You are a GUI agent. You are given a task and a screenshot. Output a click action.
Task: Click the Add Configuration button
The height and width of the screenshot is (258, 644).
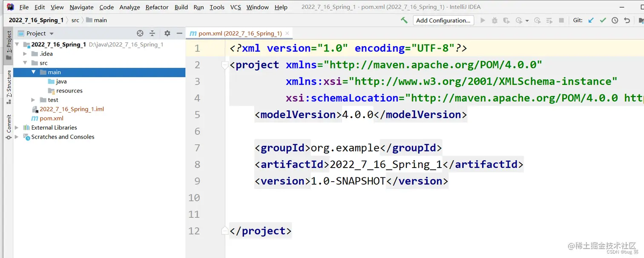pyautogui.click(x=443, y=20)
